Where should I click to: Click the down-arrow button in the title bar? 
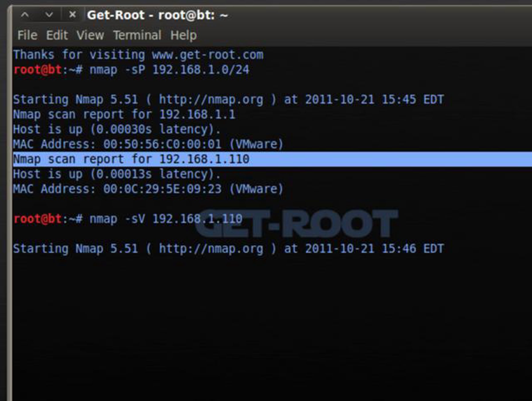tap(49, 15)
